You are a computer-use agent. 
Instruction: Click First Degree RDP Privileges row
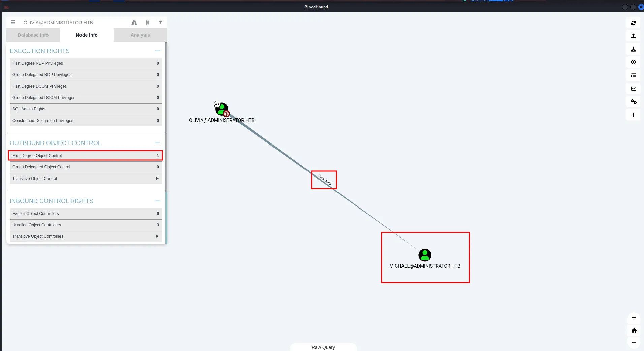click(x=86, y=63)
